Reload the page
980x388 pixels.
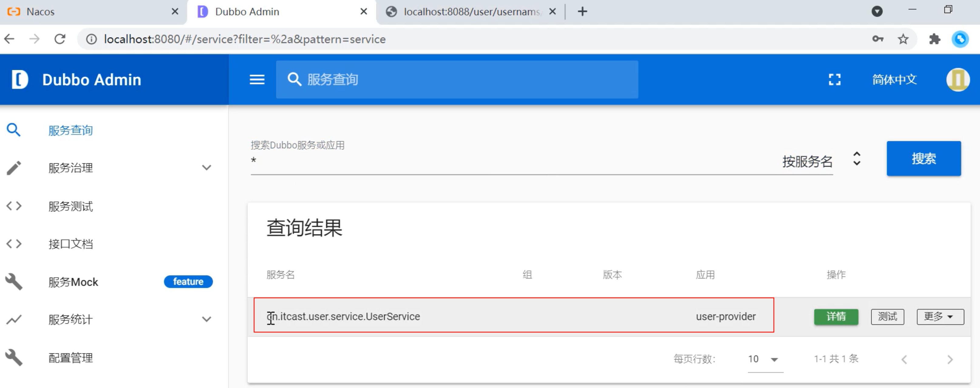coord(60,39)
